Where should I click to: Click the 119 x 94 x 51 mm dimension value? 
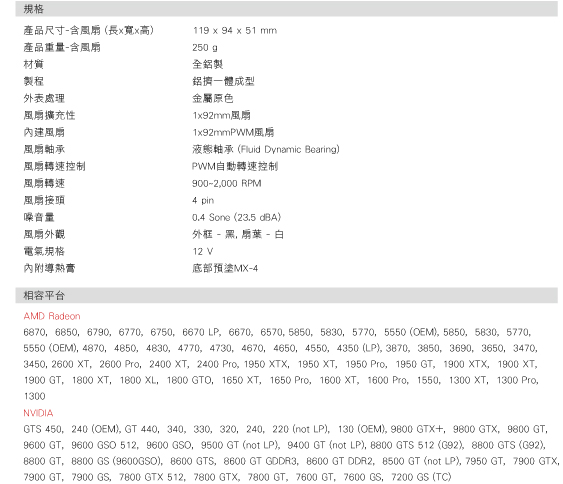click(x=234, y=31)
